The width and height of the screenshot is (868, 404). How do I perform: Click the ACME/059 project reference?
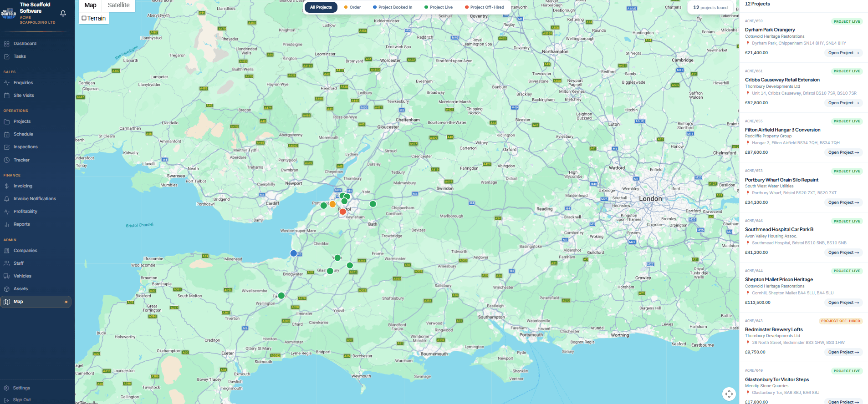point(754,21)
